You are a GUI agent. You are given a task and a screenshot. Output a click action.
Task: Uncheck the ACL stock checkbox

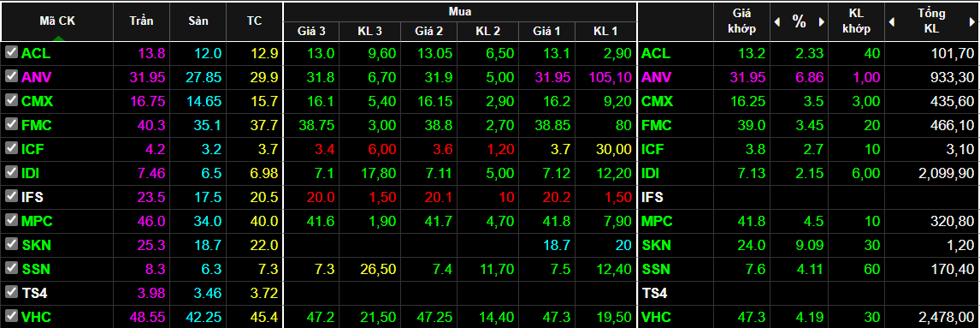(x=10, y=53)
